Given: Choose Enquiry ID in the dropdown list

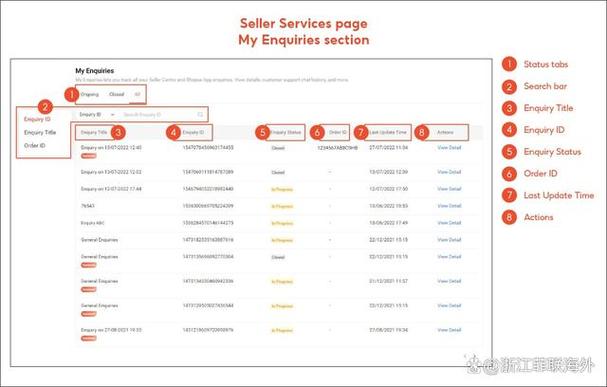Looking at the screenshot, I should pyautogui.click(x=37, y=119).
